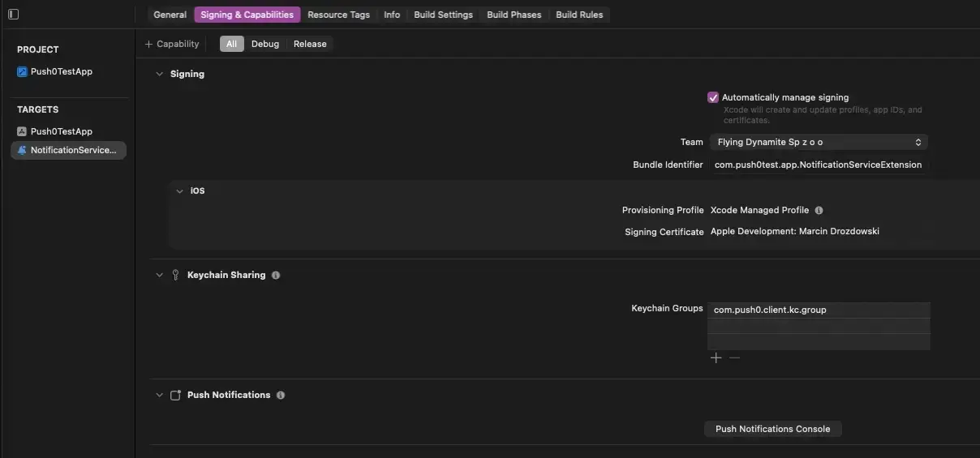Open the Info tab
The height and width of the screenshot is (458, 980).
pyautogui.click(x=392, y=15)
